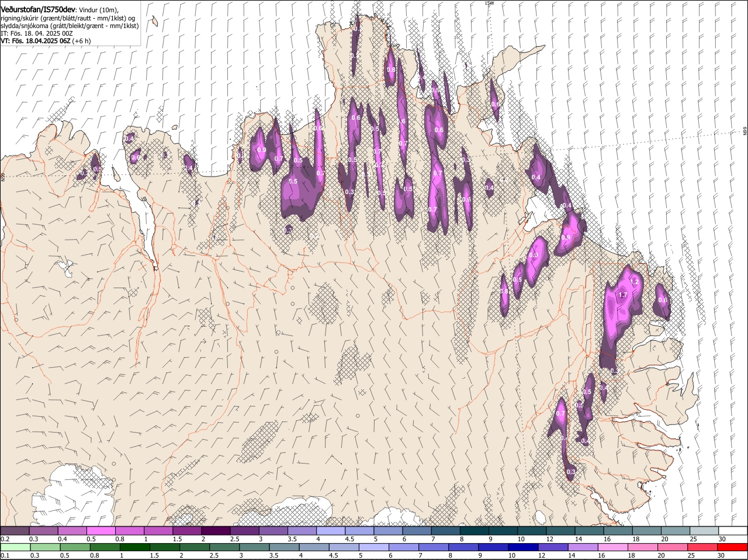Click the upper legend swatch labeled 14
The width and height of the screenshot is (748, 560).
590,530
